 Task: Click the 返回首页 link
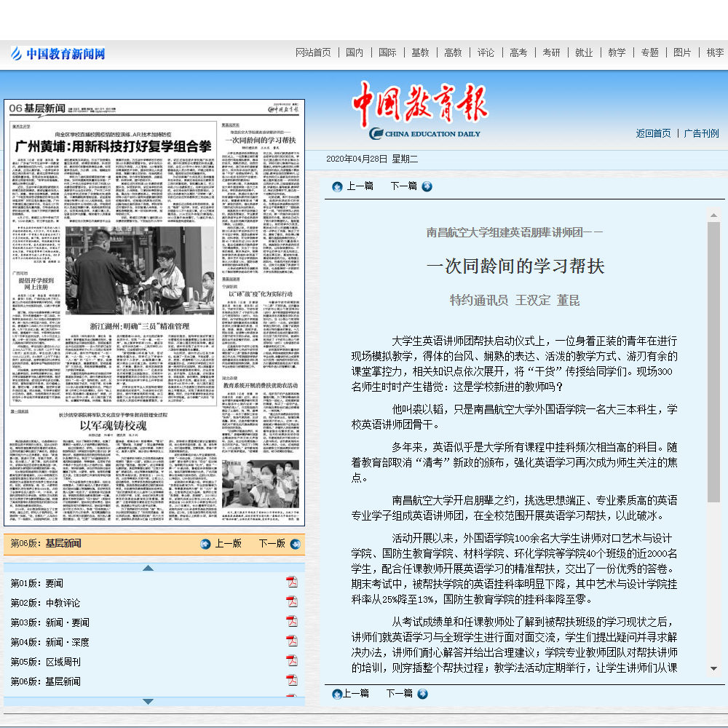click(654, 133)
